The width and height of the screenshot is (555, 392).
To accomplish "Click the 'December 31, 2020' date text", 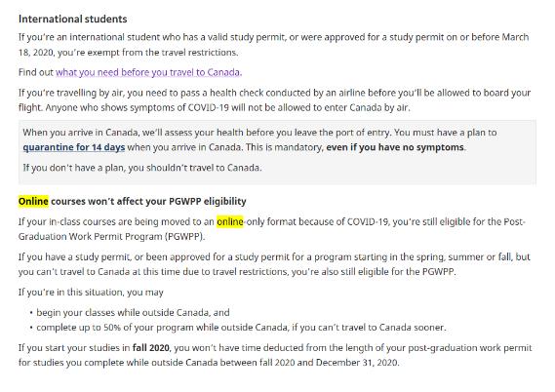I will [x=357, y=363].
